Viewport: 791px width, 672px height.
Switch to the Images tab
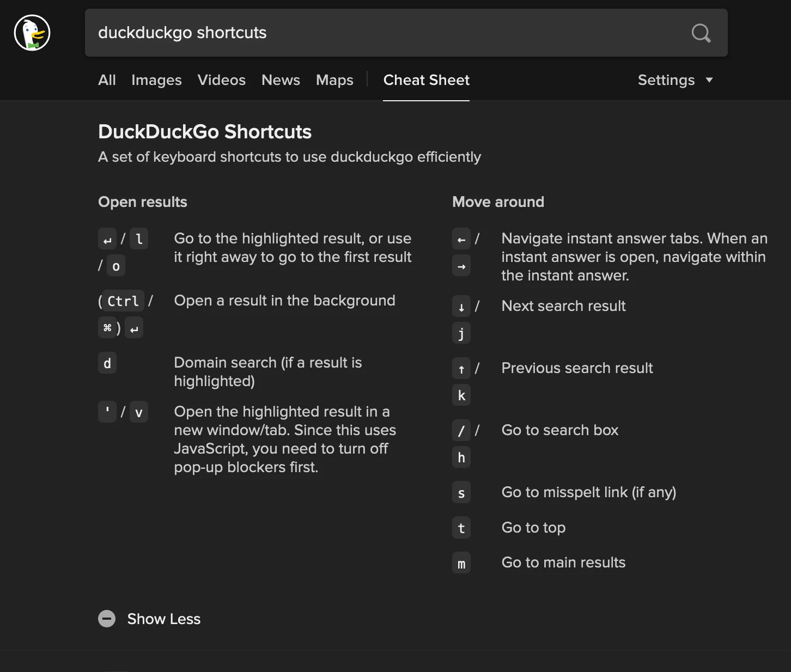click(x=156, y=80)
